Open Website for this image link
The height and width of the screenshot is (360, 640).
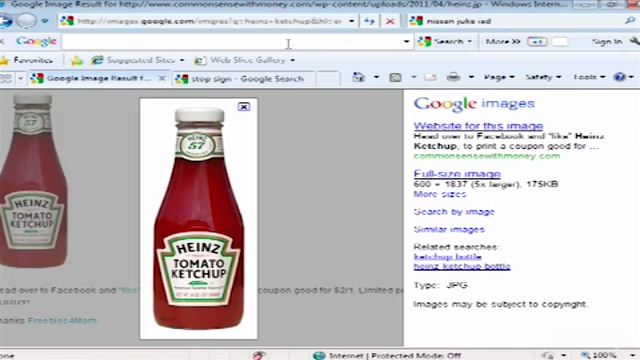478,126
